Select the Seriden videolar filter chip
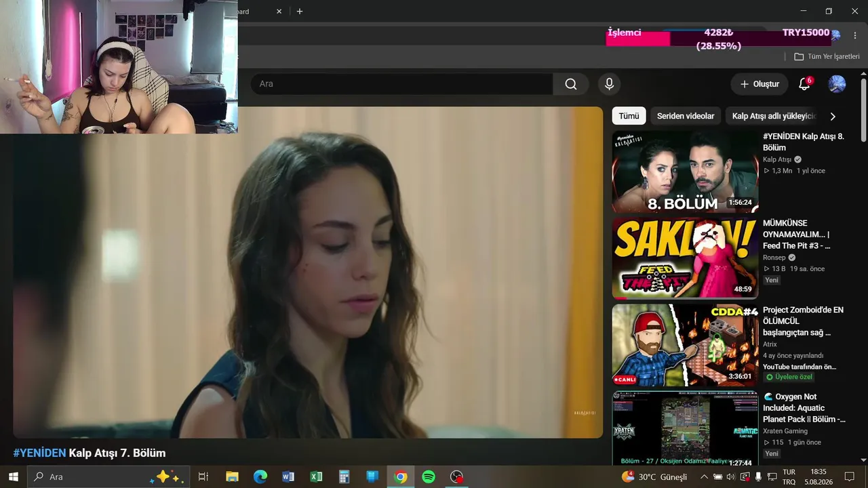 686,116
